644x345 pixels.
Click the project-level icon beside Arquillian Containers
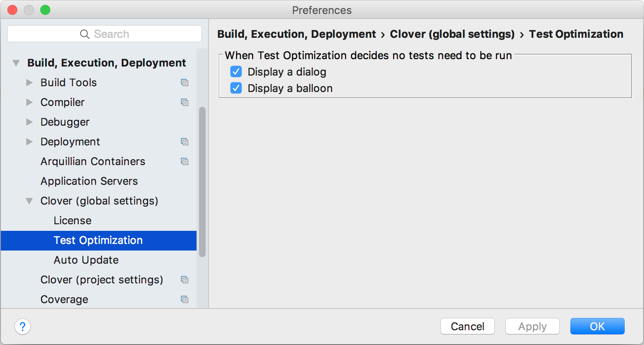click(185, 161)
